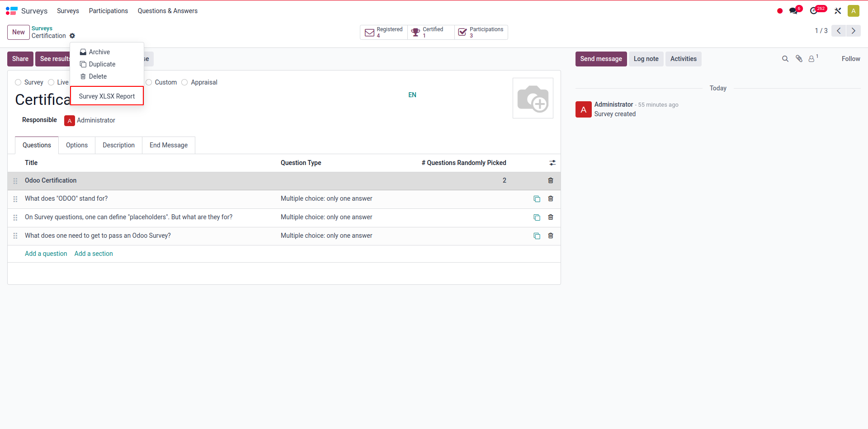This screenshot has width=868, height=429.
Task: Open the Surveys top menu item
Action: click(x=68, y=11)
